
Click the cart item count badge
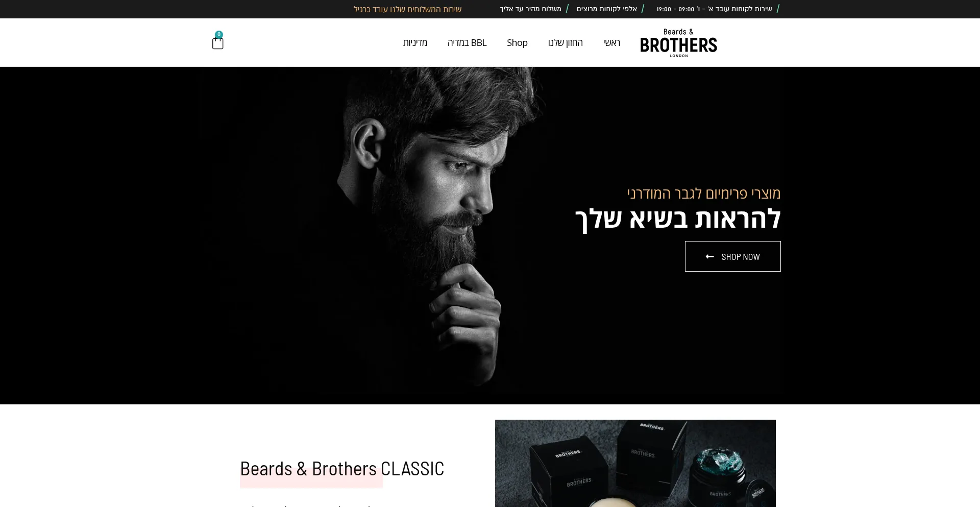pos(219,35)
